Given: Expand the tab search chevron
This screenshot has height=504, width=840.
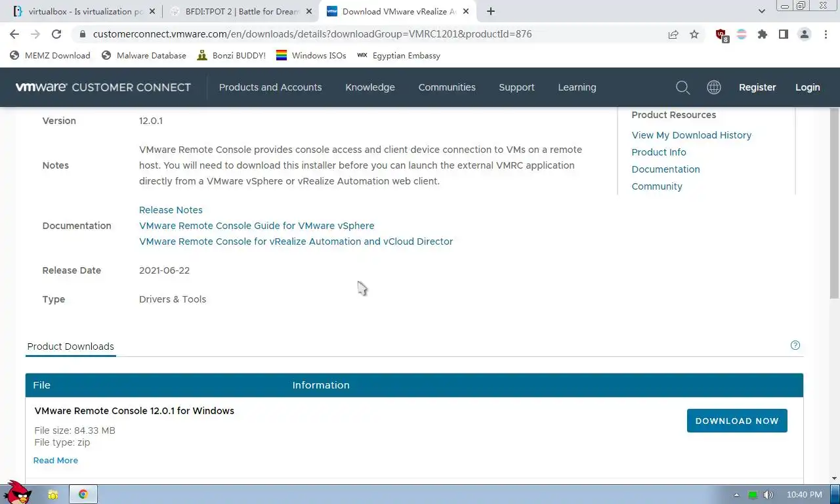Looking at the screenshot, I should point(762,11).
